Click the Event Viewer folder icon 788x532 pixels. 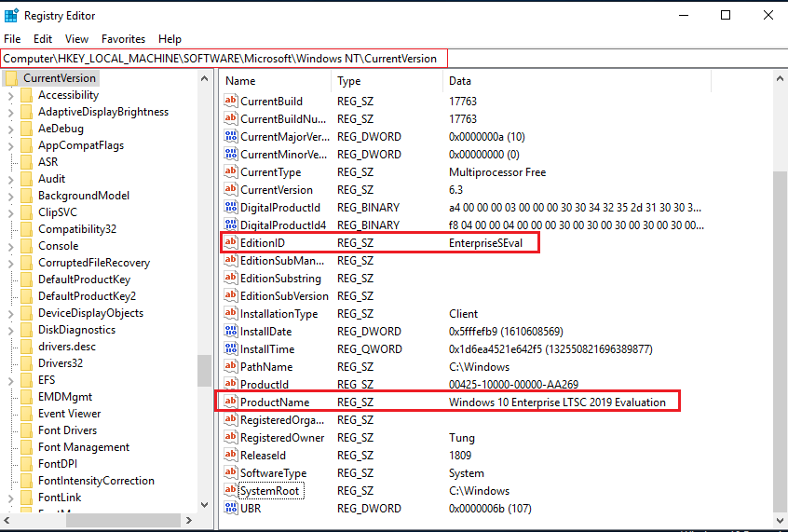coord(27,414)
